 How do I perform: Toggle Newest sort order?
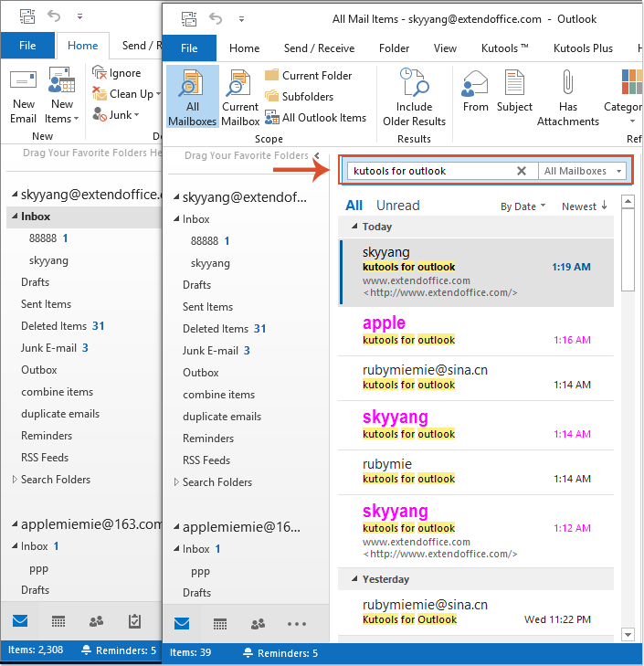584,206
